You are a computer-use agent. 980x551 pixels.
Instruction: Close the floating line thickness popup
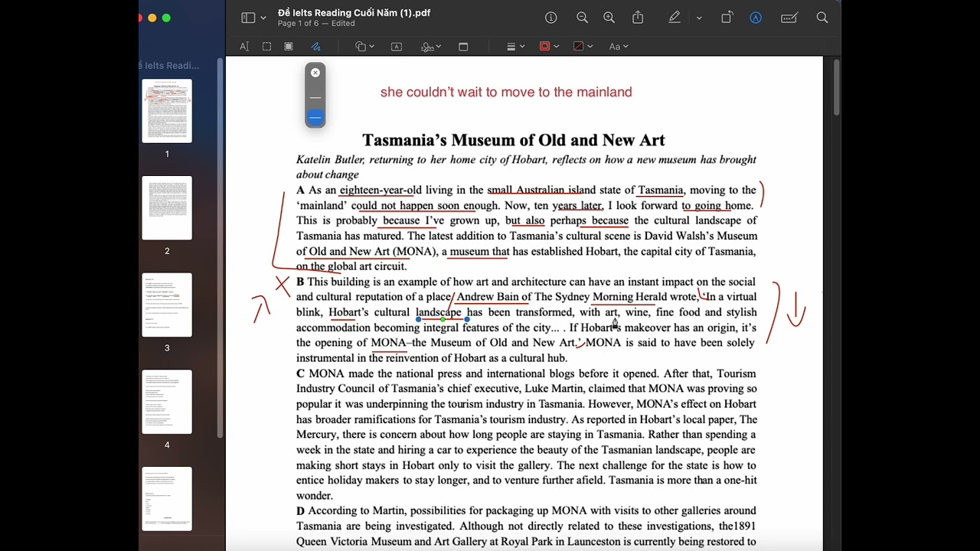(x=315, y=73)
